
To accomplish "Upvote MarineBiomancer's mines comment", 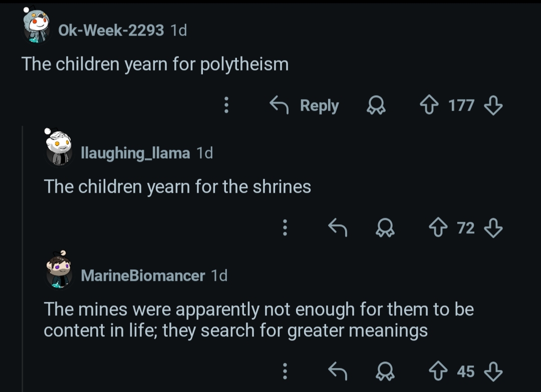I will [x=439, y=371].
